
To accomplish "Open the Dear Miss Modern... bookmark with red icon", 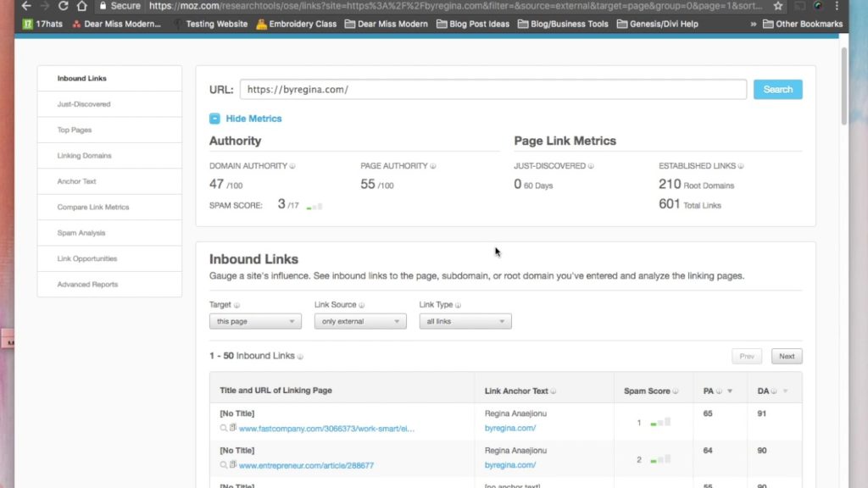I will (117, 24).
